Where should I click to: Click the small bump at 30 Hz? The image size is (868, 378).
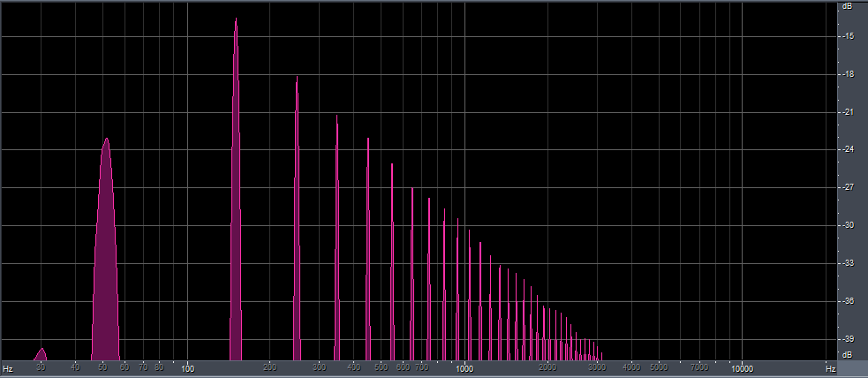click(x=41, y=354)
